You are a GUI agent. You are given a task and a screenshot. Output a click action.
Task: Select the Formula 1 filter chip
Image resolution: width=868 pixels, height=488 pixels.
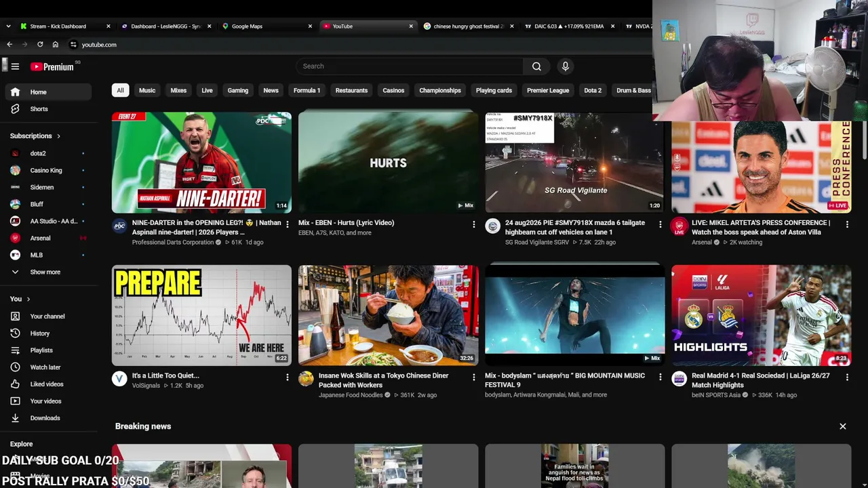pos(307,90)
